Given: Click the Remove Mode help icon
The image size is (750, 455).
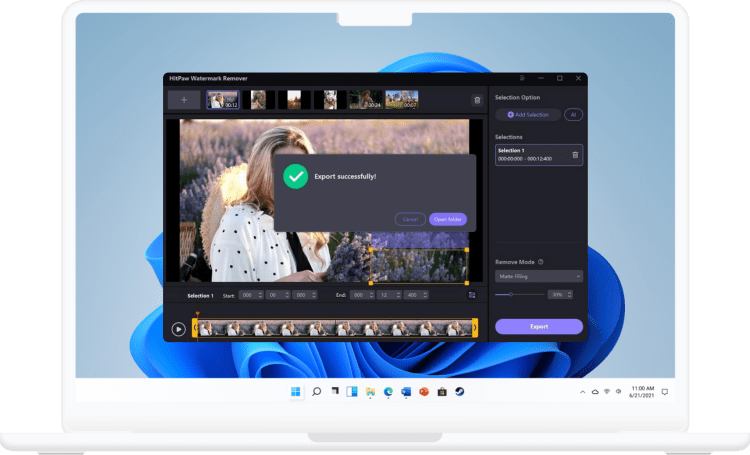Looking at the screenshot, I should [x=541, y=262].
